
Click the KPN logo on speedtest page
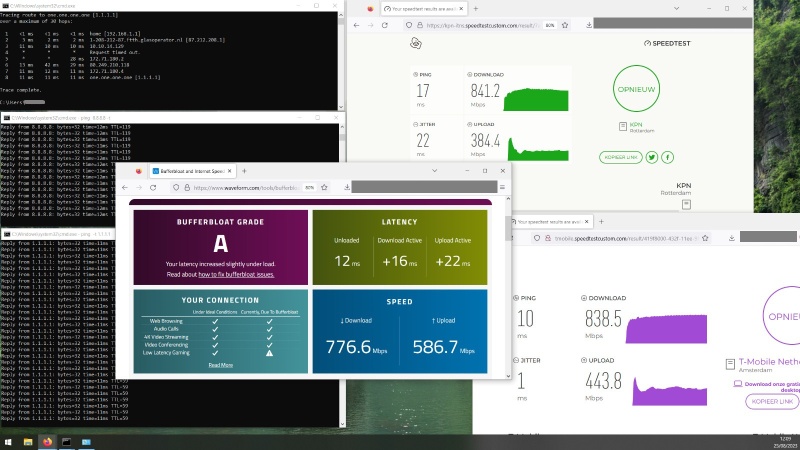click(x=416, y=43)
